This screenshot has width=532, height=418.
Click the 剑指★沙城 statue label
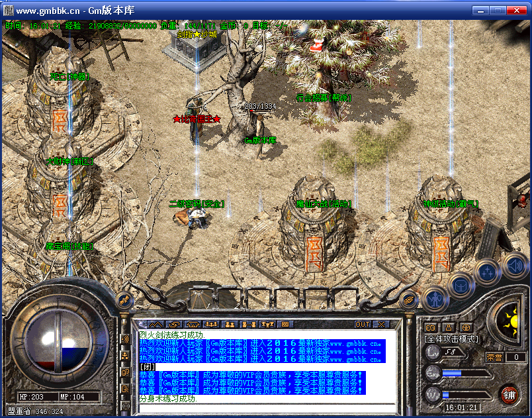click(x=197, y=34)
